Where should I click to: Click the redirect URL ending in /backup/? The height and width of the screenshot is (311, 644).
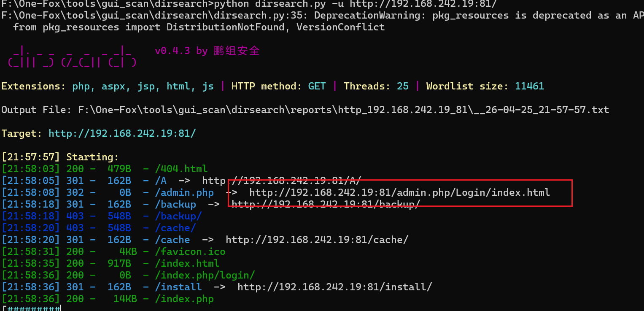click(x=326, y=204)
